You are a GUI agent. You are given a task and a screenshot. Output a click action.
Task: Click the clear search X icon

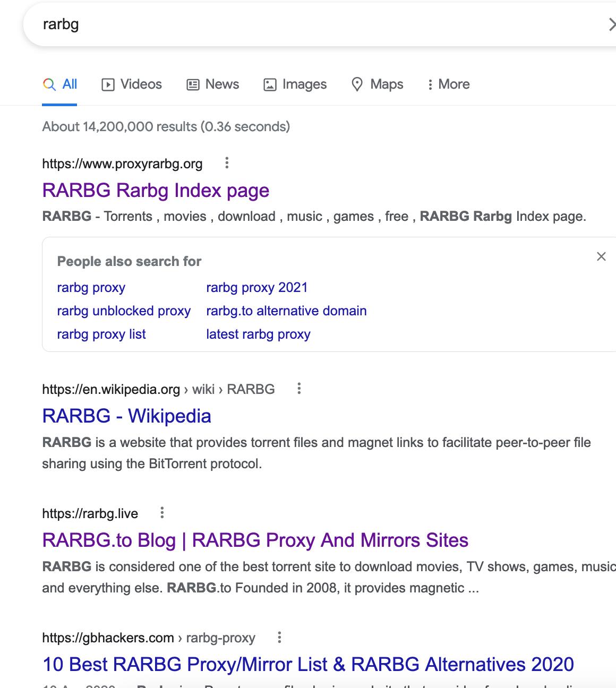click(x=611, y=24)
